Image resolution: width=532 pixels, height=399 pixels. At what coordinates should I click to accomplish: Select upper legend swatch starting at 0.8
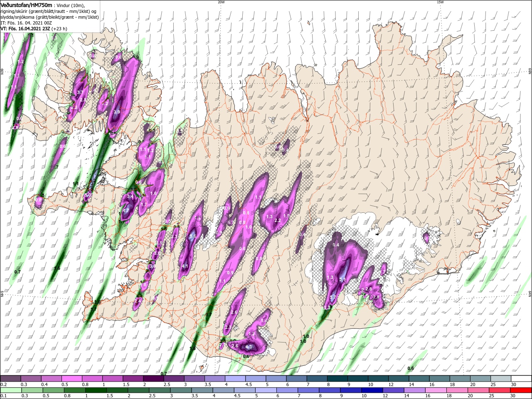tap(92, 378)
